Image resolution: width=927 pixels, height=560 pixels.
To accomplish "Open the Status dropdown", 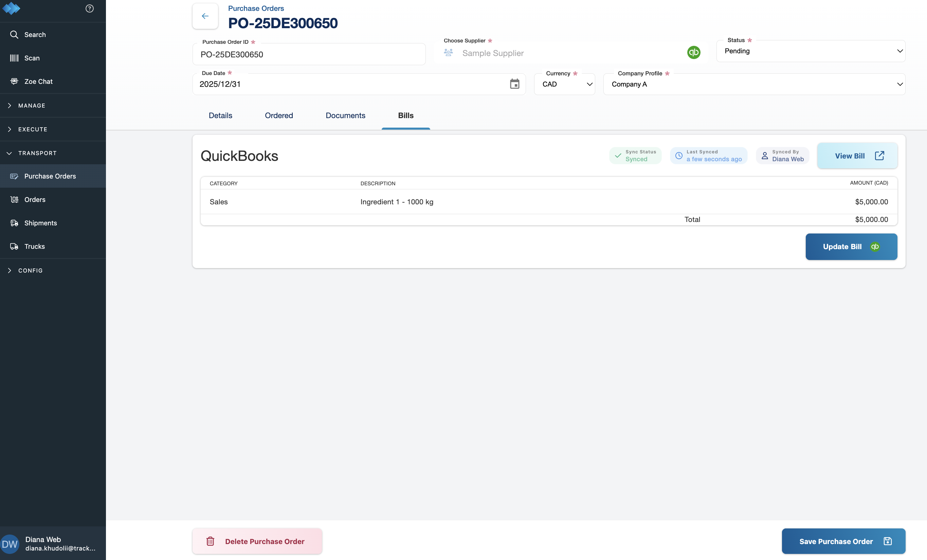I will pos(811,51).
